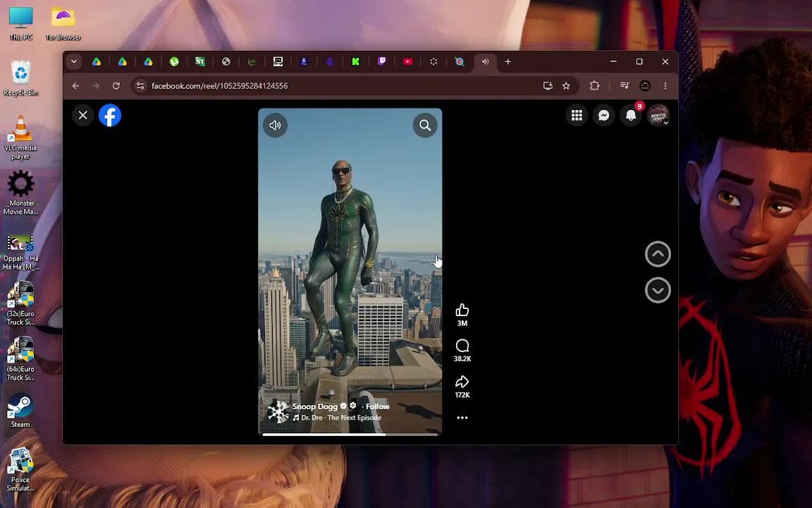Seek on the reel progress bar
This screenshot has width=812, height=508.
[x=350, y=435]
